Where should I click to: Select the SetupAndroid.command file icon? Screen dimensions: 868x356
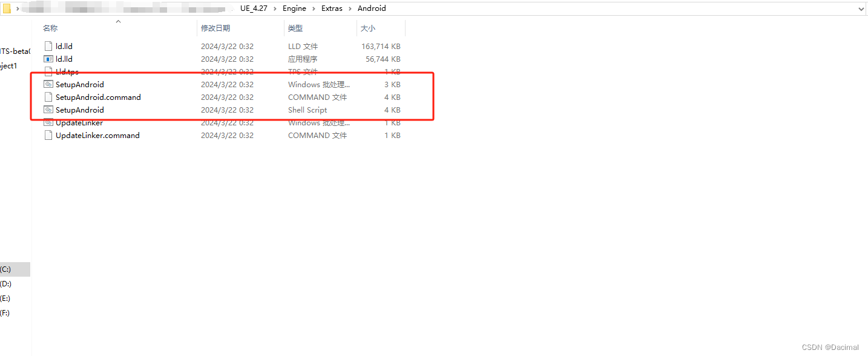click(x=48, y=97)
